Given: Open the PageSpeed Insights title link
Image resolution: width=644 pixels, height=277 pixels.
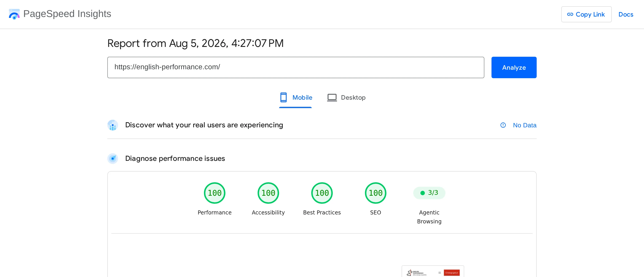Looking at the screenshot, I should [67, 14].
